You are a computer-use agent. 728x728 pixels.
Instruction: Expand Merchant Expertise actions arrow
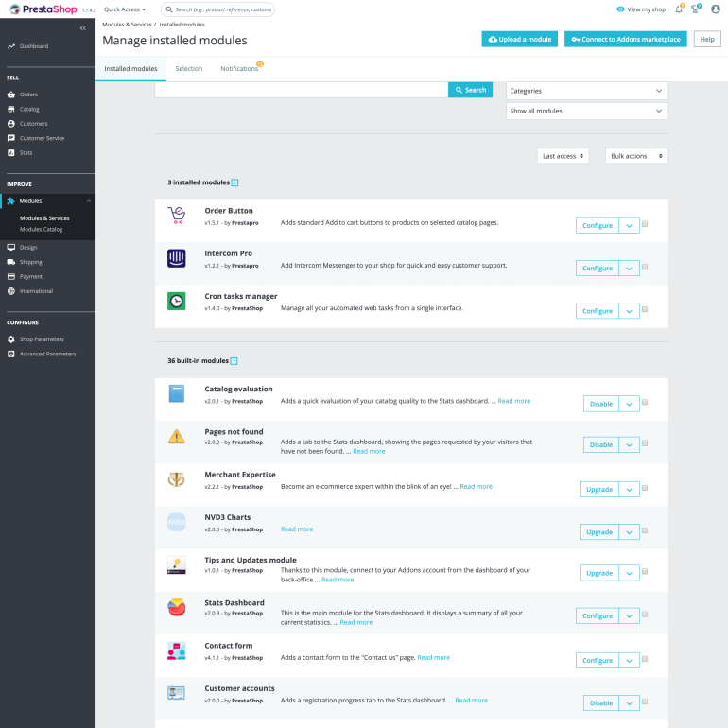click(629, 490)
